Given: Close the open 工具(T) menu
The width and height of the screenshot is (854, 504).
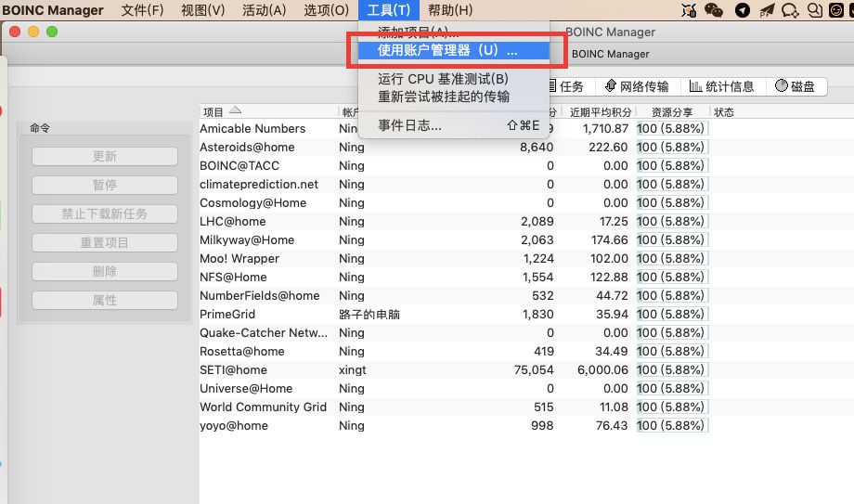Looking at the screenshot, I should pyautogui.click(x=388, y=10).
